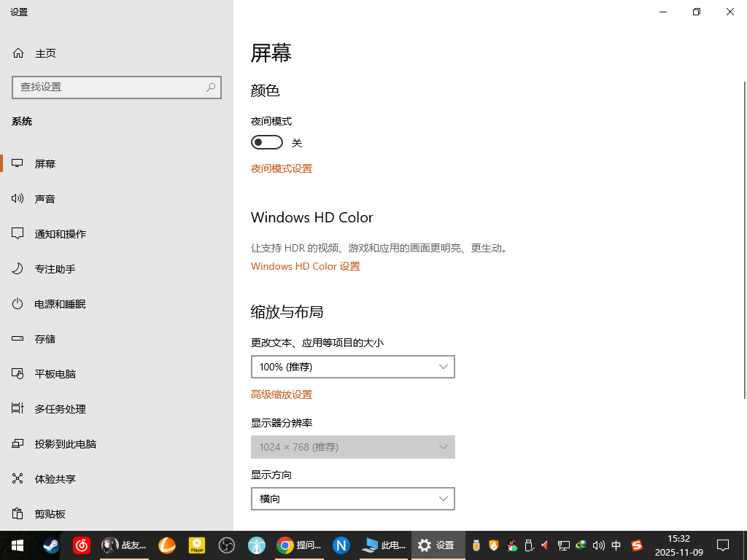Open the blue N taskbar app
This screenshot has width=747, height=560.
point(341,545)
